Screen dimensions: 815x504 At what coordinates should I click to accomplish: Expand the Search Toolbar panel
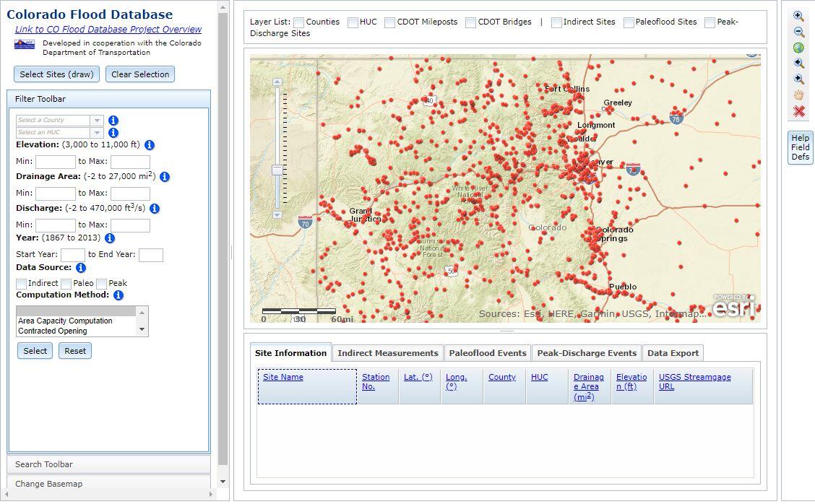coord(108,464)
